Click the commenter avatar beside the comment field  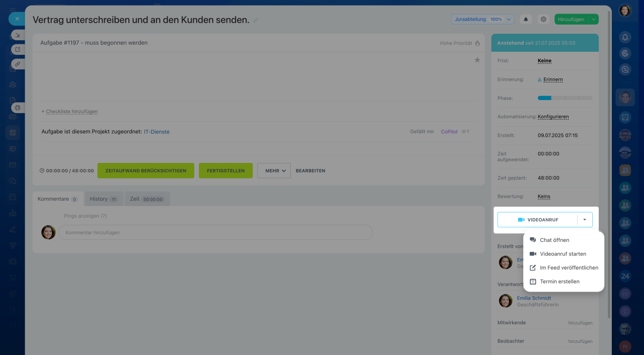point(48,232)
